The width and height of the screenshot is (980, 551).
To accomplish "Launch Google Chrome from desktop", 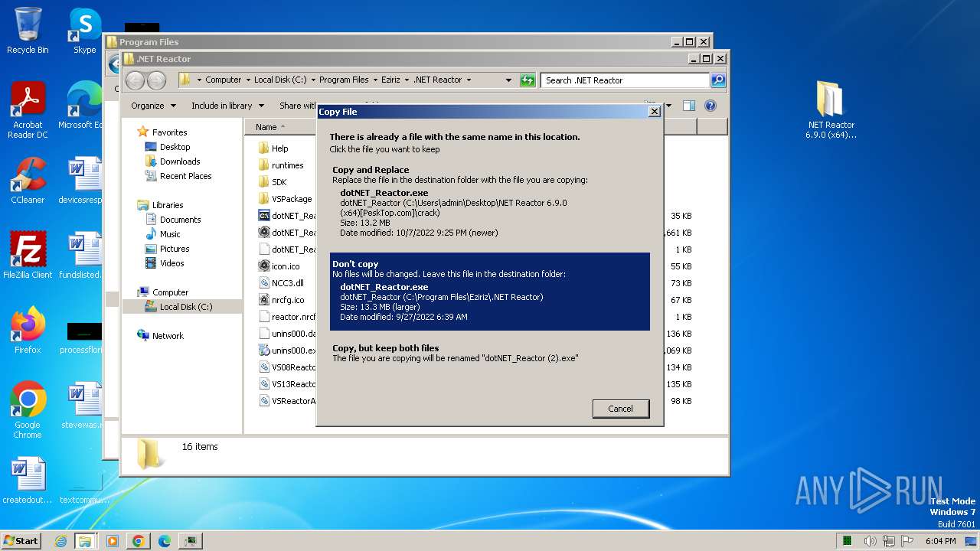I will 28,410.
